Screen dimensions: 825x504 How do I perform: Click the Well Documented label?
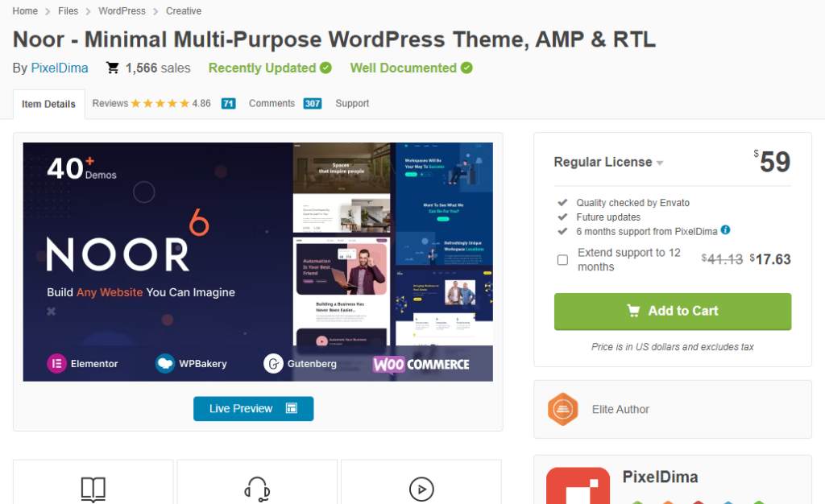(x=404, y=68)
